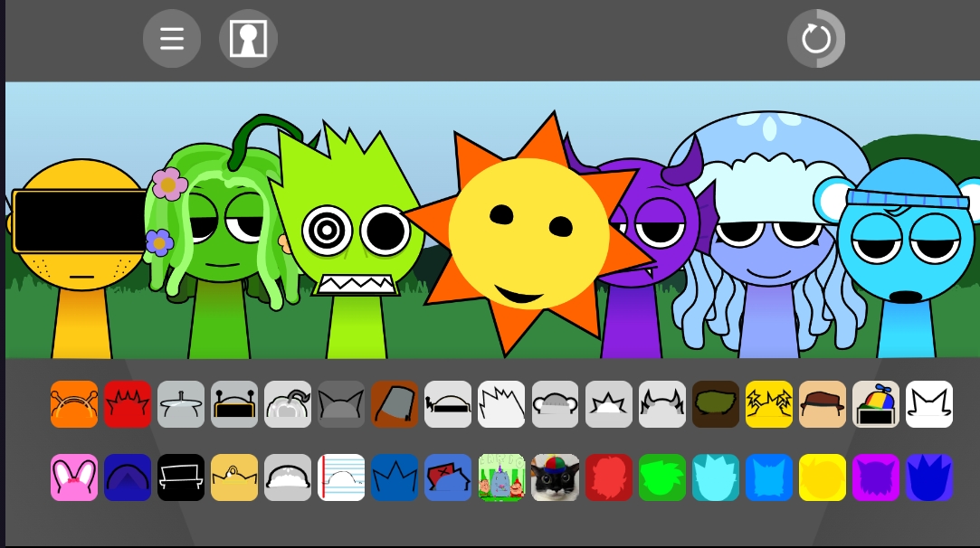This screenshot has height=548, width=980.
Task: Select the pink bunny ears sound icon
Action: [x=74, y=477]
